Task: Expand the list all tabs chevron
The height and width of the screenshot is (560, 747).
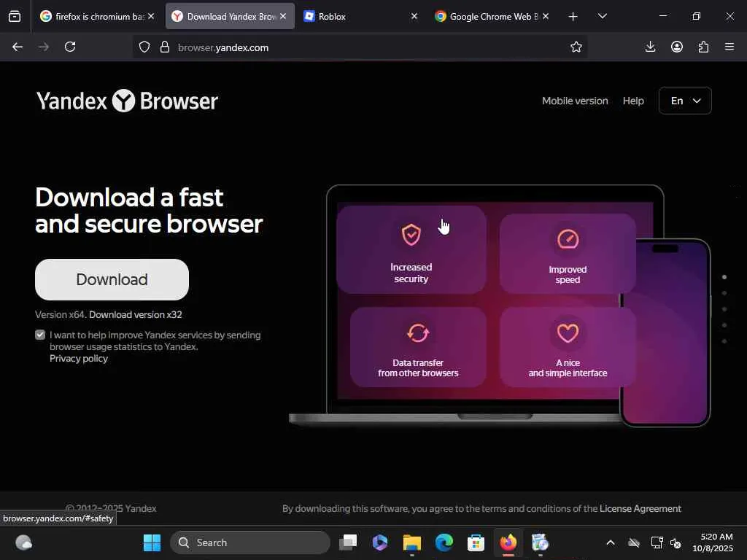Action: 602,16
